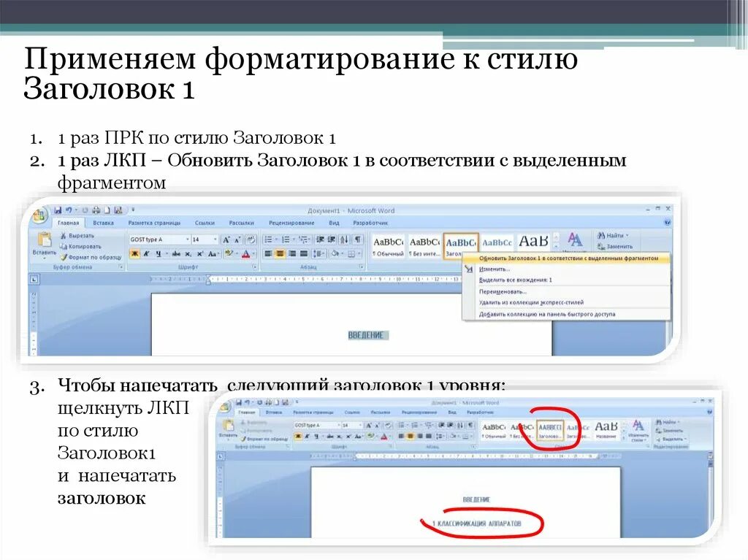This screenshot has width=748, height=560.
Task: Undo last action in upper Word window
Action: click(x=69, y=210)
